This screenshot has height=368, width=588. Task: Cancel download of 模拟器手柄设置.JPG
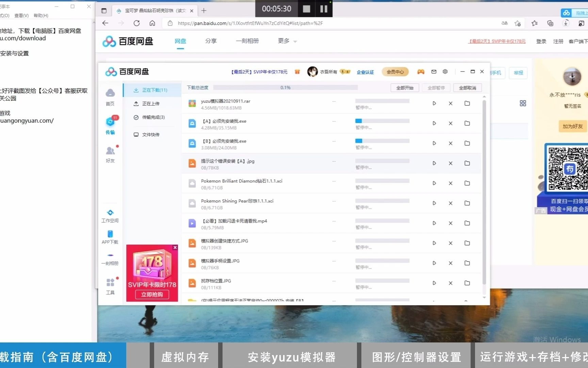451,263
